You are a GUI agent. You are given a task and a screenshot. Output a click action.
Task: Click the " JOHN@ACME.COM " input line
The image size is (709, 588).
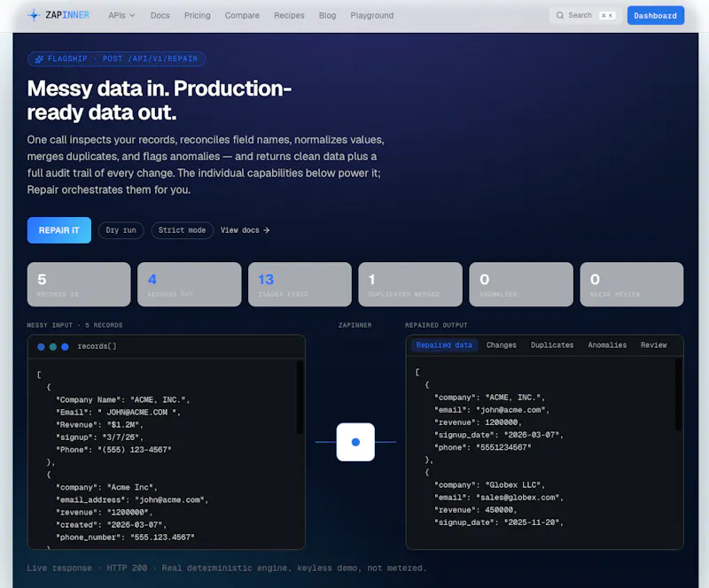click(x=118, y=412)
